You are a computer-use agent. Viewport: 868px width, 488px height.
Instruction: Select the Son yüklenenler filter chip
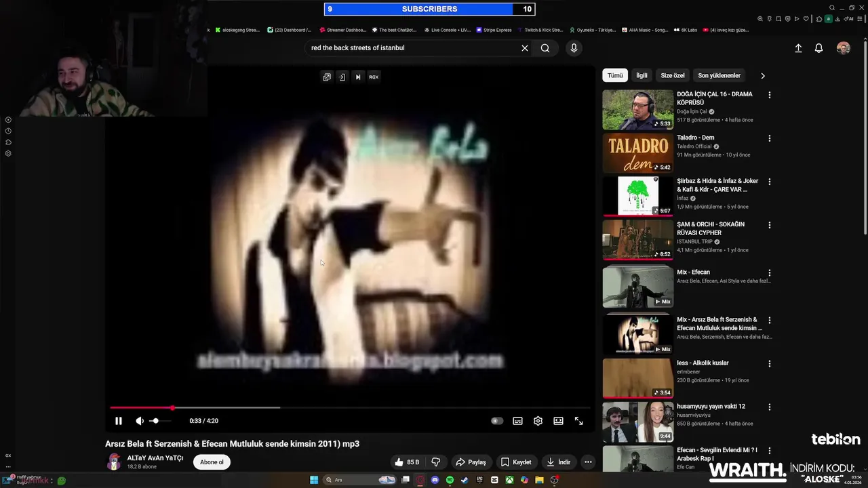click(719, 76)
